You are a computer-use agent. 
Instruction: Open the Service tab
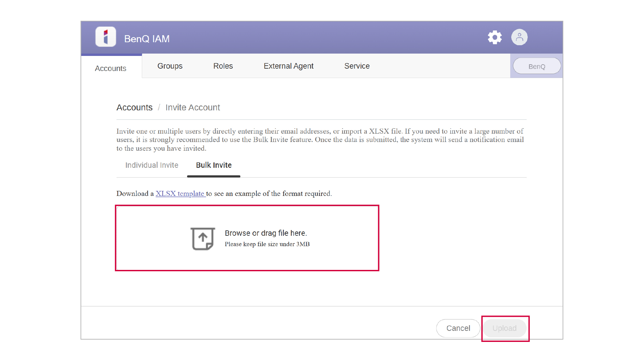pyautogui.click(x=357, y=66)
